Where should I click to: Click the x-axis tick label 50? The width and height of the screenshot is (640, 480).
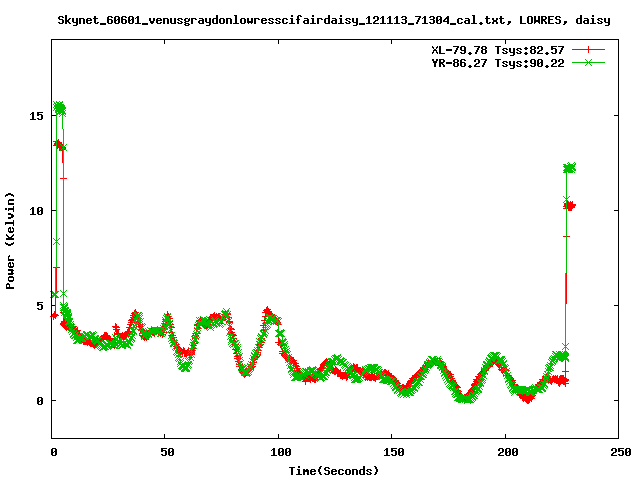click(167, 452)
